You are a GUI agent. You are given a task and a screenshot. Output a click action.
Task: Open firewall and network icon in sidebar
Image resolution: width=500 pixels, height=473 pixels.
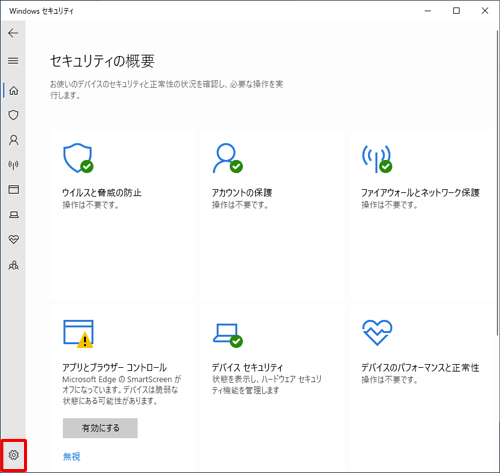click(13, 165)
